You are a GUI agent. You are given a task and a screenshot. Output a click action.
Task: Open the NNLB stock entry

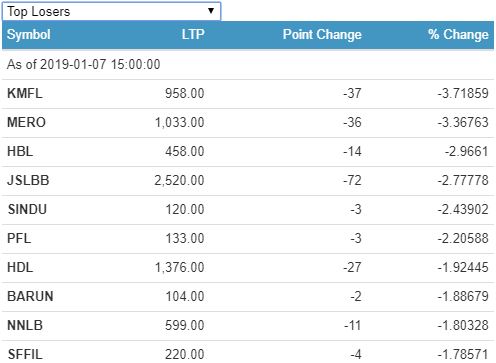25,326
